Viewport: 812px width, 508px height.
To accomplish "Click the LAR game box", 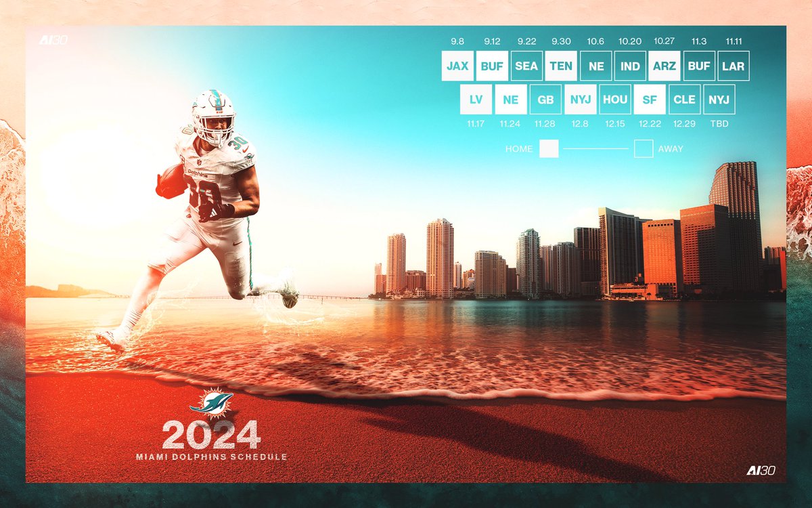I will pyautogui.click(x=734, y=66).
